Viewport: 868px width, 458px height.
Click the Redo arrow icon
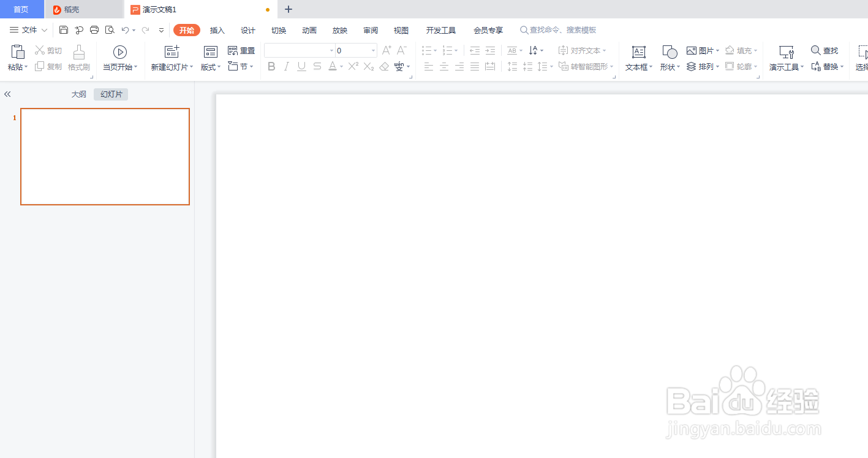tap(145, 30)
